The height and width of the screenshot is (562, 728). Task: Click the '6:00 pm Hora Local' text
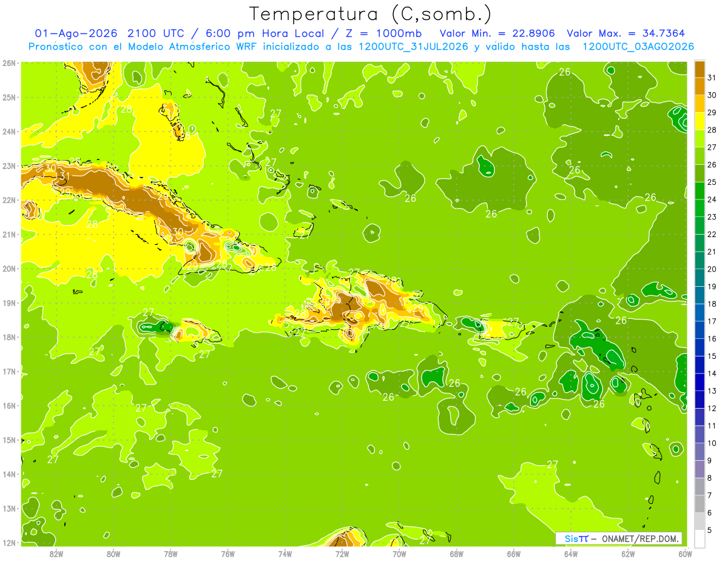(265, 33)
